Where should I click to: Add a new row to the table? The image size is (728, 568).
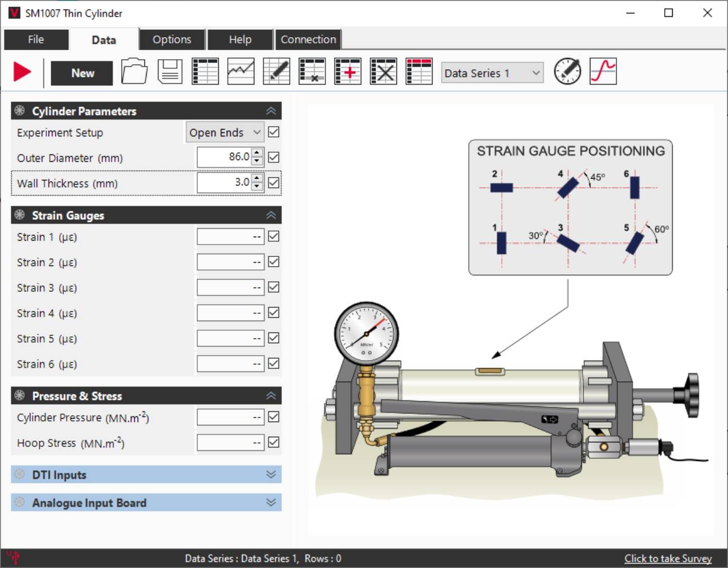pos(348,72)
